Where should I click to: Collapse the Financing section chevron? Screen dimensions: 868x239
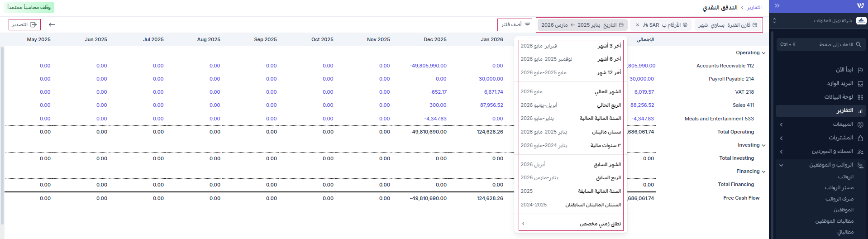(x=763, y=172)
